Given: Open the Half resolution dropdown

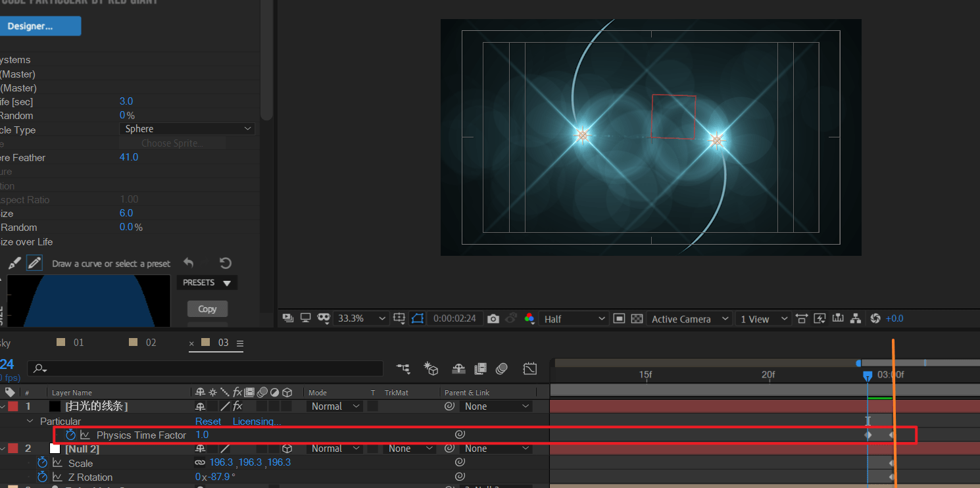Looking at the screenshot, I should coord(574,318).
